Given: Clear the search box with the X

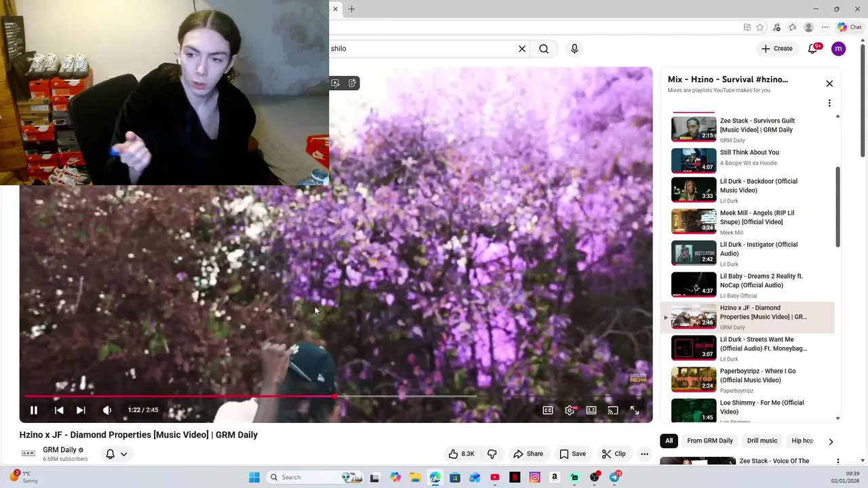Looking at the screenshot, I should [x=522, y=49].
